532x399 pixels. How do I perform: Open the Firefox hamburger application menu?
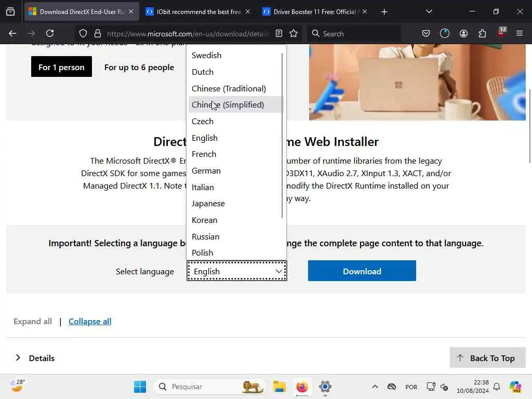(520, 33)
